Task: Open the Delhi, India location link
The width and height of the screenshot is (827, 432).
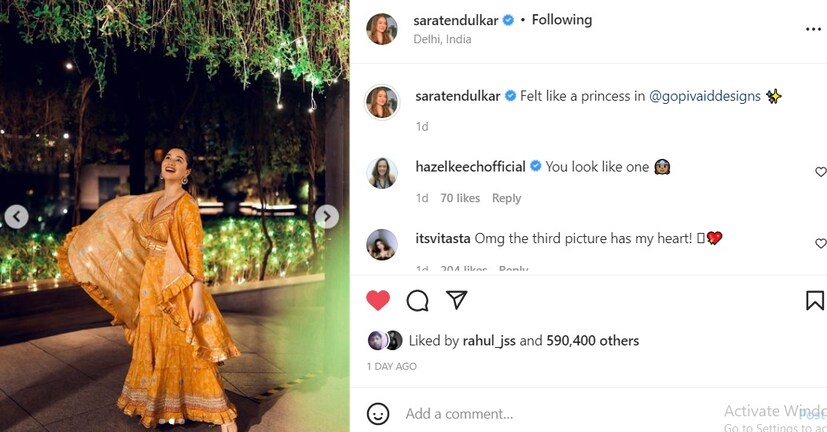Action: (442, 40)
